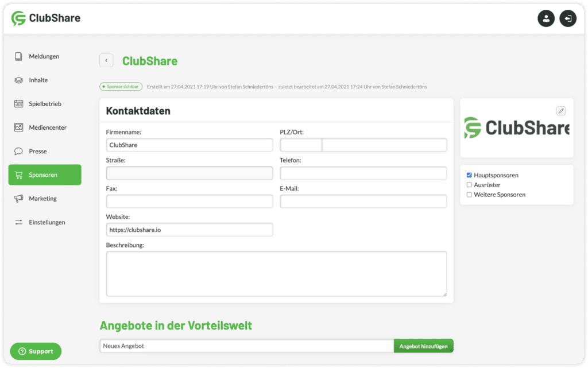This screenshot has width=588, height=368.
Task: Click the Beschreibung text area
Action: pos(276,274)
